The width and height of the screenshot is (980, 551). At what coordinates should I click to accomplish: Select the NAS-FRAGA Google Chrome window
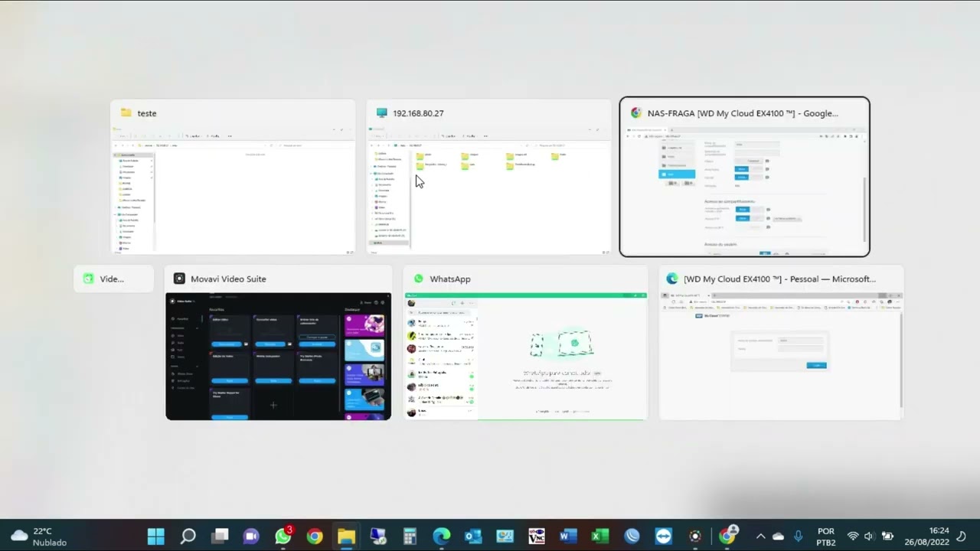744,177
